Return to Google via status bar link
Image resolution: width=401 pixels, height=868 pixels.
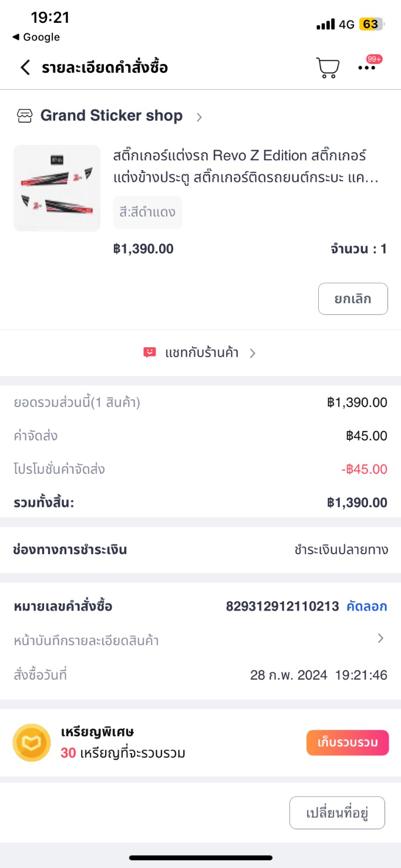(x=36, y=37)
